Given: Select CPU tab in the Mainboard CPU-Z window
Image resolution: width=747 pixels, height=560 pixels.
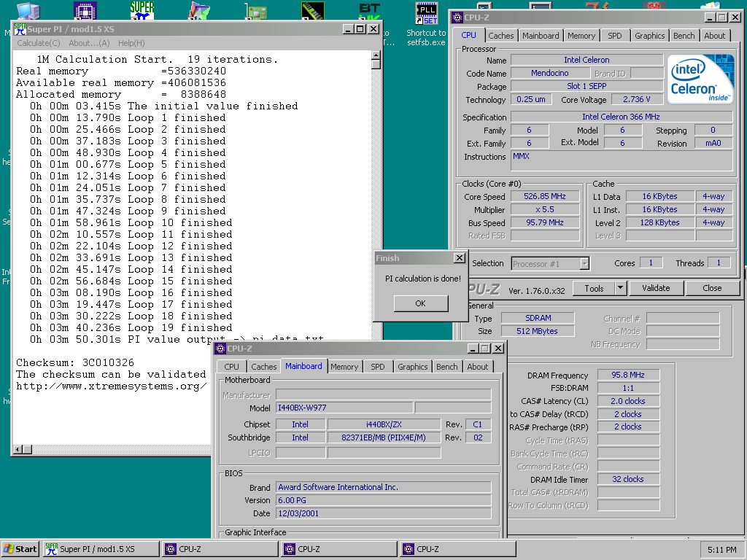Looking at the screenshot, I should point(231,367).
